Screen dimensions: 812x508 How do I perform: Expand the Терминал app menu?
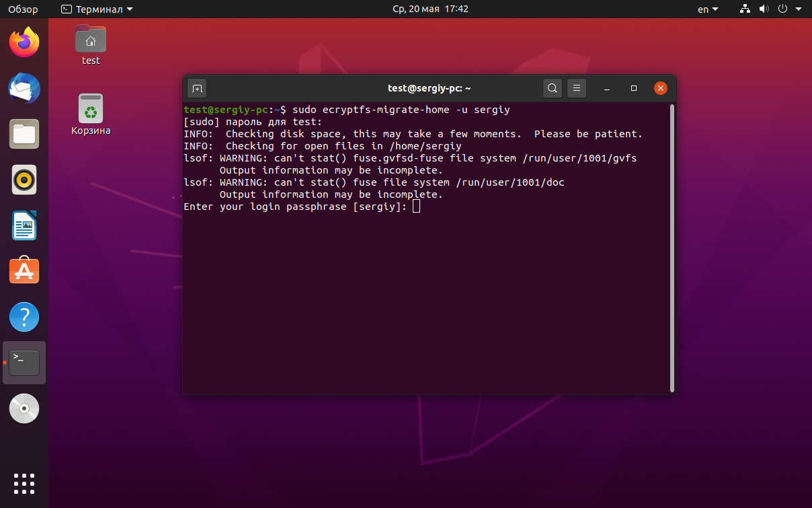[x=97, y=9]
